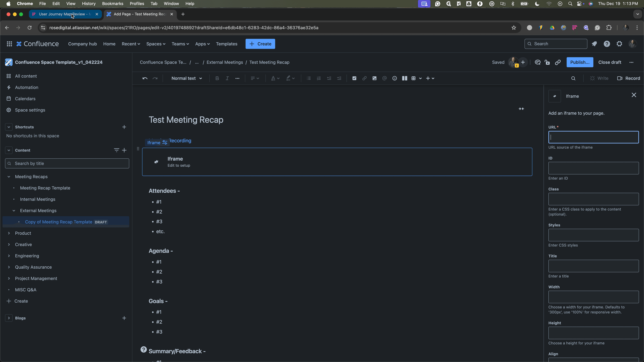Insert a numbered list
This screenshot has height=362, width=644.
[319, 78]
